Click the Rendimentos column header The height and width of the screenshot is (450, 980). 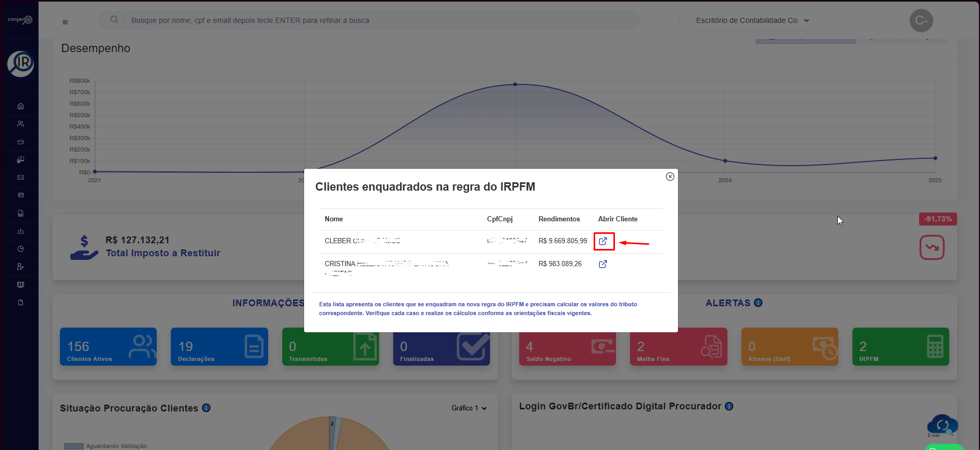coord(559,219)
